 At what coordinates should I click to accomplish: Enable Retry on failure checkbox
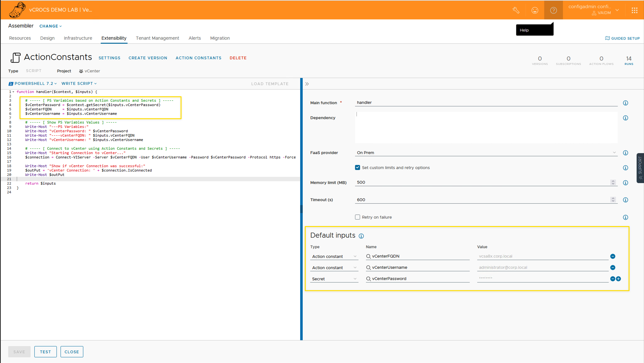358,217
